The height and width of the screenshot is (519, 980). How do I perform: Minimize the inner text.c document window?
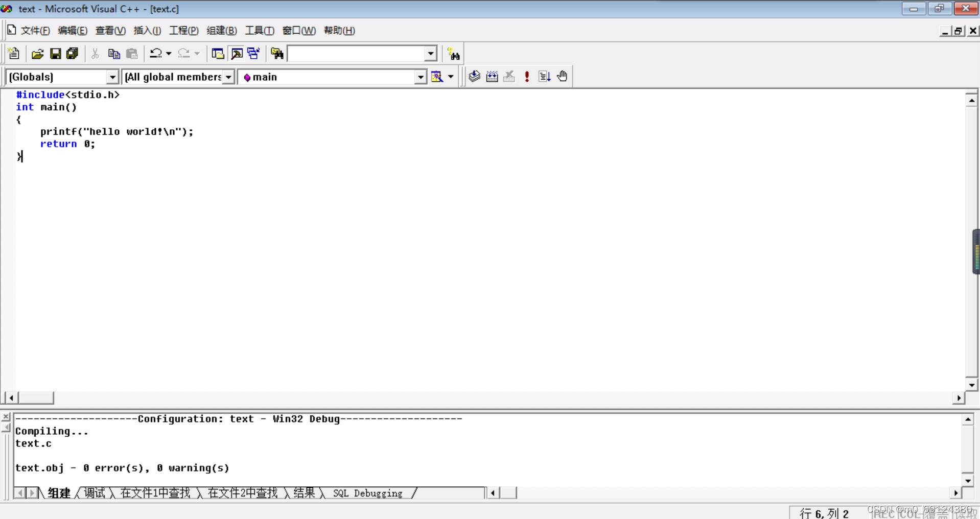point(945,31)
